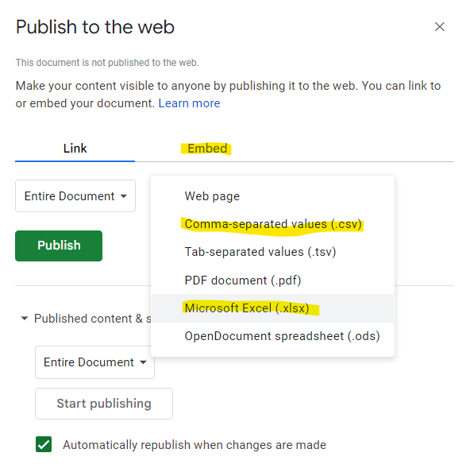
Task: Select Comma-separated values (.csv) option
Action: (x=272, y=224)
